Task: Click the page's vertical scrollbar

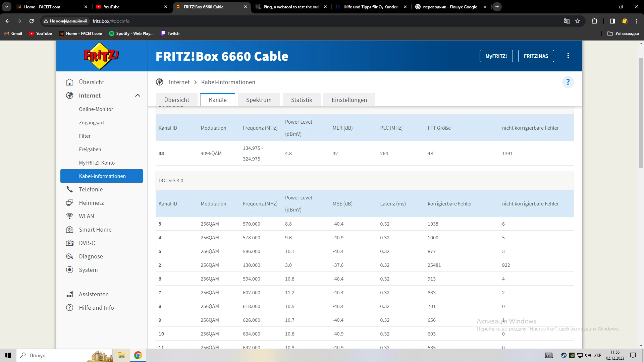Action: [x=641, y=114]
